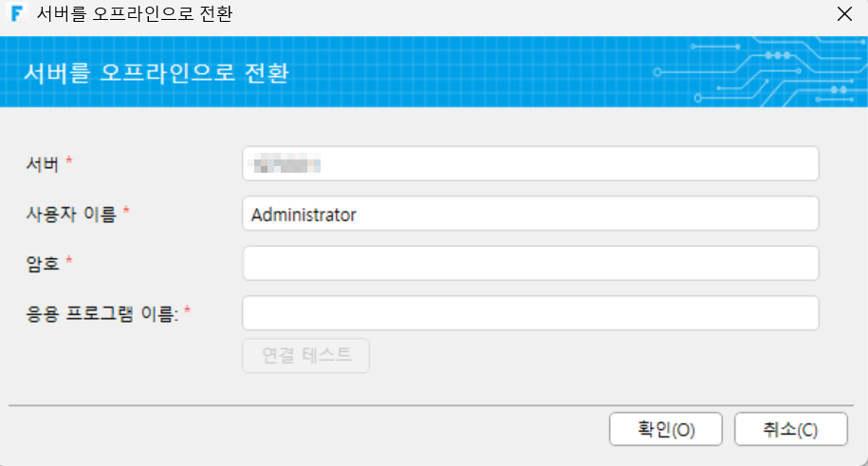Viewport: 868px width, 466px height.
Task: Select the empty 암호 password field
Action: (x=530, y=263)
